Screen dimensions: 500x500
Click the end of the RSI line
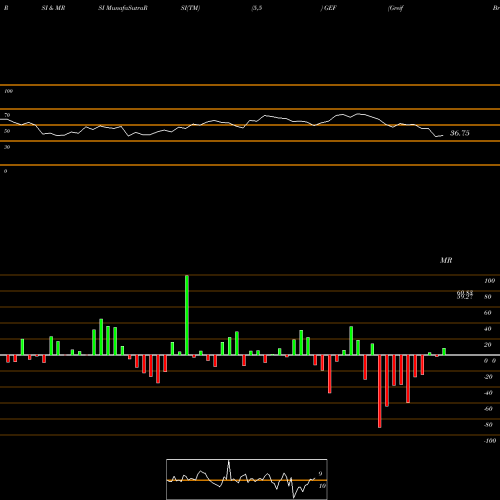443,135
